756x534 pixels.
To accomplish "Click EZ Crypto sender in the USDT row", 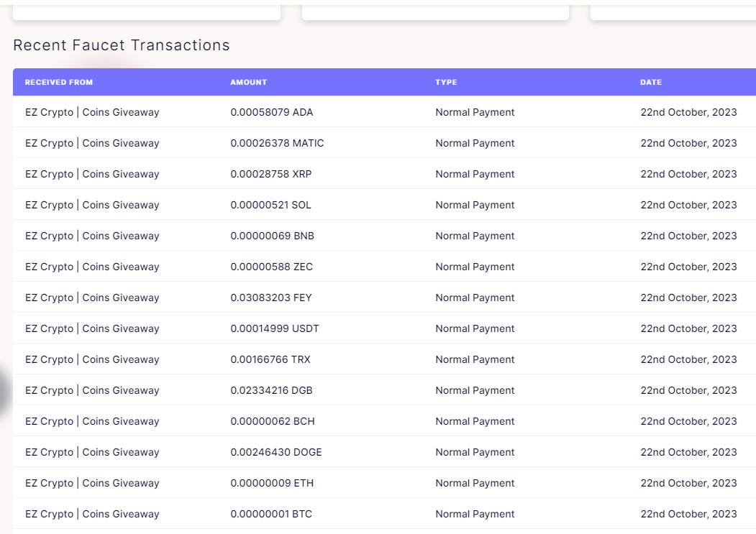I will [92, 328].
